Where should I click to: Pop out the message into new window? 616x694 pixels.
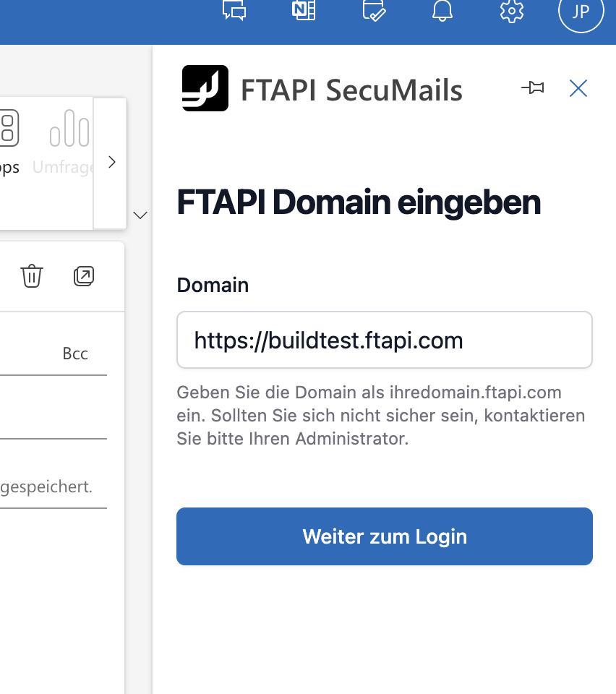click(x=84, y=276)
